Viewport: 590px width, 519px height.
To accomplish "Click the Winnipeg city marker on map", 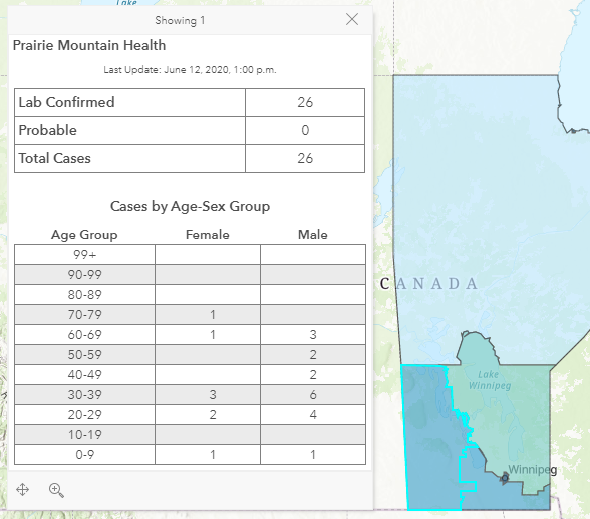I will [x=505, y=478].
